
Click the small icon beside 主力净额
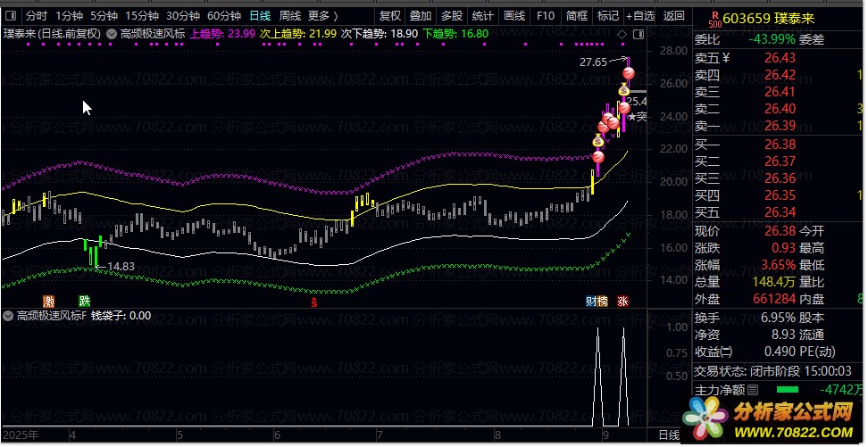(x=753, y=390)
